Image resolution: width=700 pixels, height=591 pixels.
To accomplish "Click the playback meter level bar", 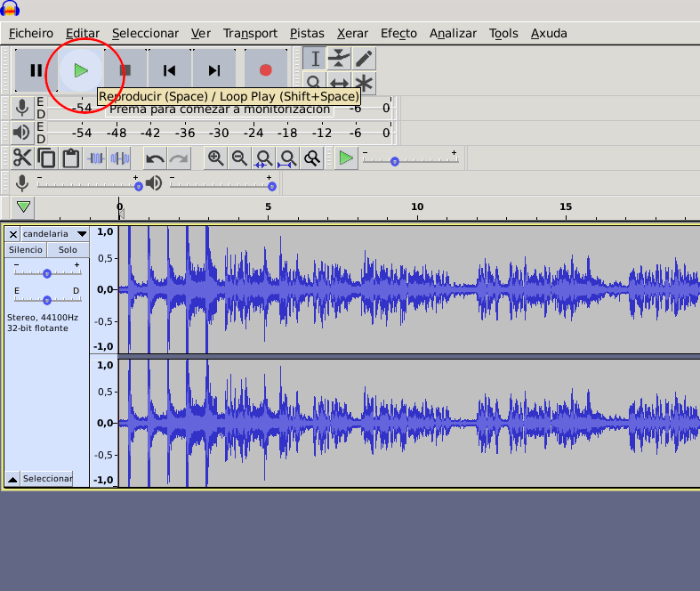I will click(x=220, y=133).
